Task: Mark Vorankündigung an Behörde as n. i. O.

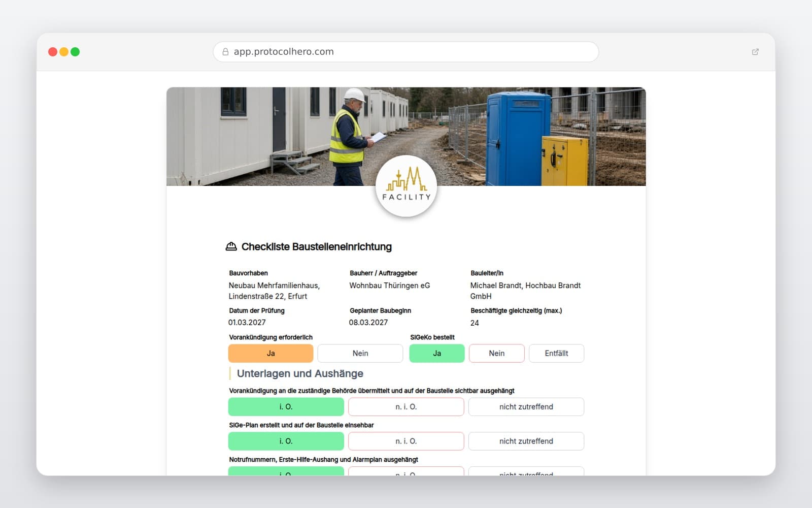Action: coord(406,406)
